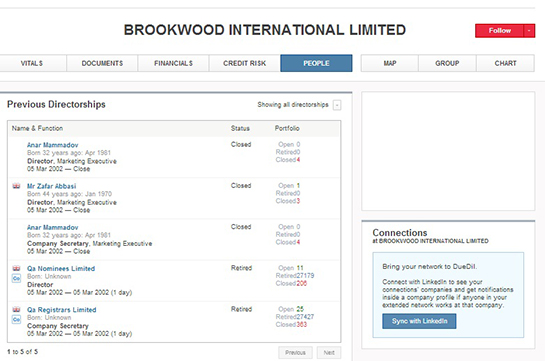
Task: Click 'Closed 3' count for Zafar Abbasi
Action: click(288, 201)
